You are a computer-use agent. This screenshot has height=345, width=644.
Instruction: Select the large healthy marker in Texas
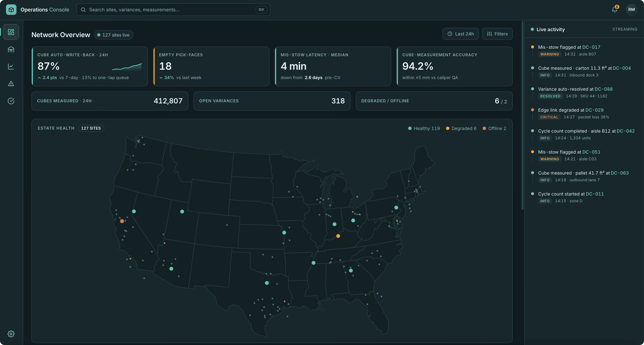(x=267, y=283)
